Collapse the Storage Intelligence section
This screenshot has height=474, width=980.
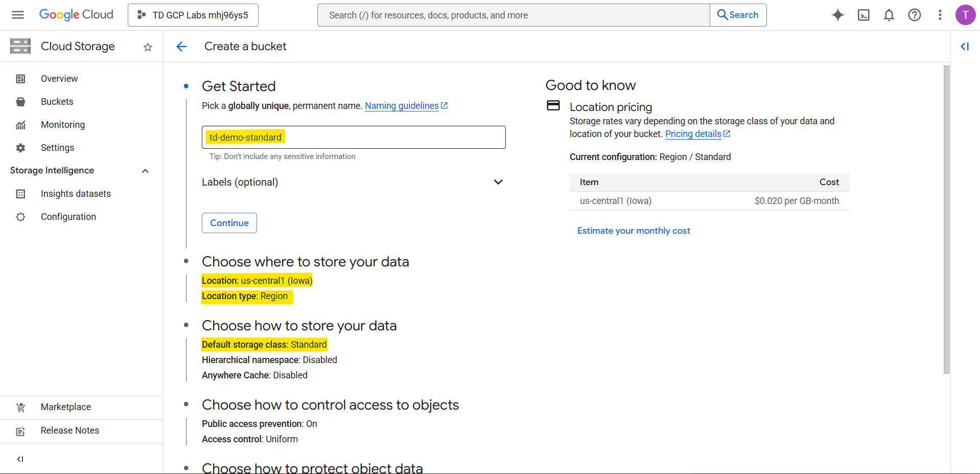click(145, 171)
